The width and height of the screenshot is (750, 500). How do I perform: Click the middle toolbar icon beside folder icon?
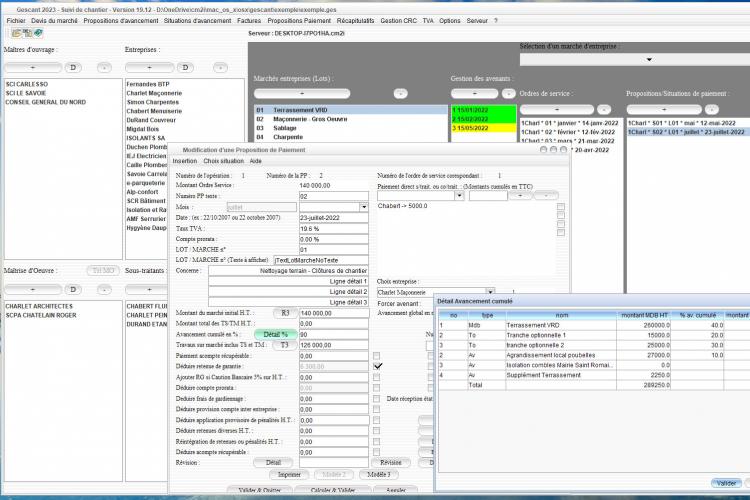pos(27,33)
